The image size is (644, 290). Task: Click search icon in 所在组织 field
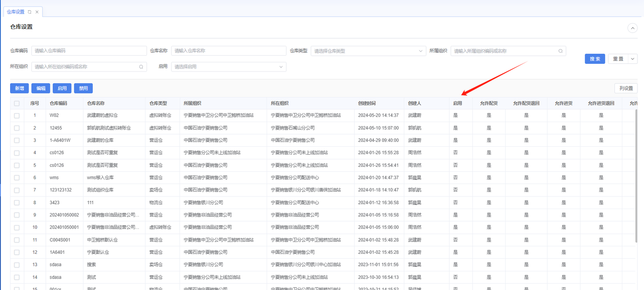tap(141, 66)
